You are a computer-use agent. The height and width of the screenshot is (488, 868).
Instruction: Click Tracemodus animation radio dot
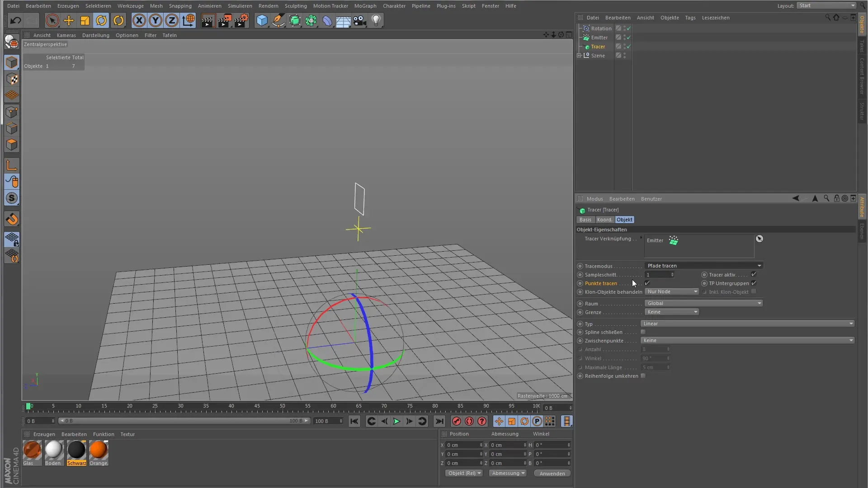(580, 266)
